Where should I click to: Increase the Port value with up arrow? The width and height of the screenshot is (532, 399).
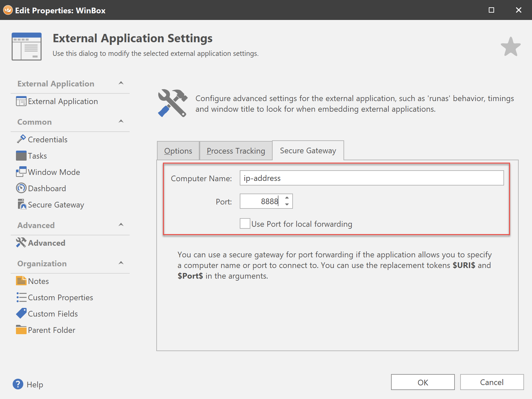pos(287,198)
